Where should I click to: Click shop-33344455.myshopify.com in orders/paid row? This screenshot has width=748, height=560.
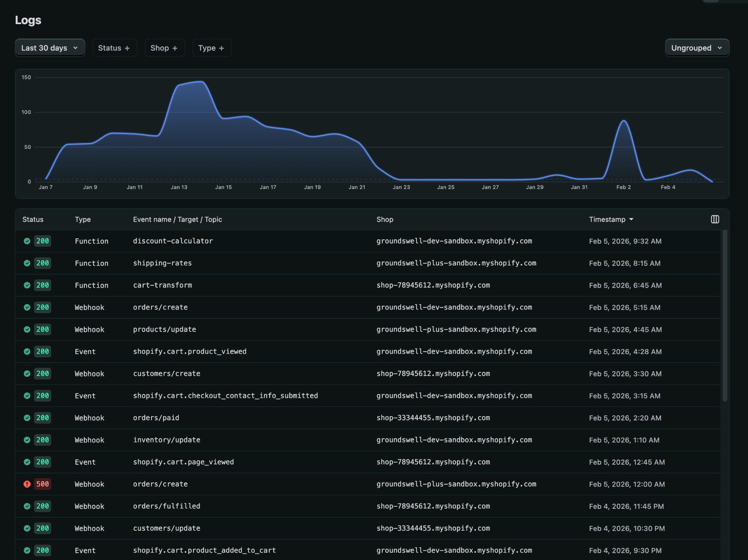(433, 418)
